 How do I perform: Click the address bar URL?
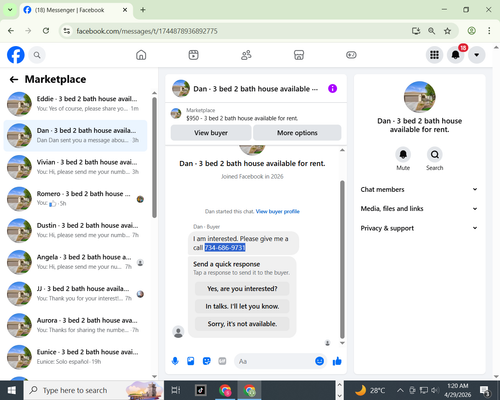click(147, 31)
